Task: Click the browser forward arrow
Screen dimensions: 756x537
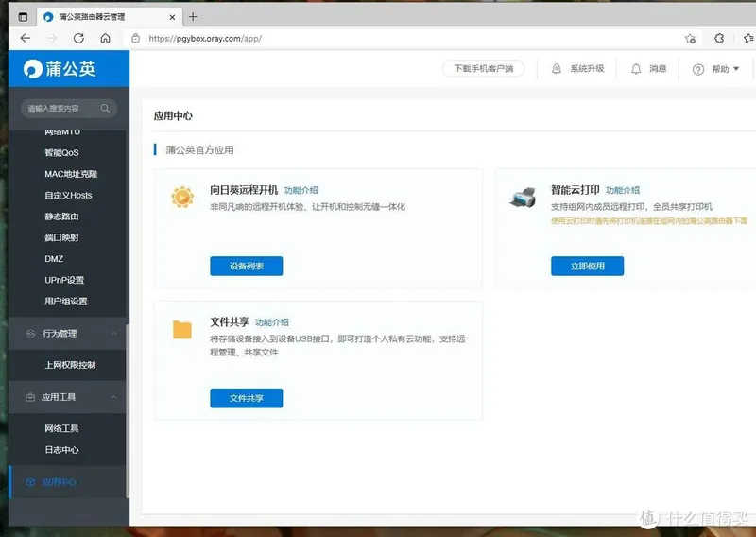Action: click(52, 38)
